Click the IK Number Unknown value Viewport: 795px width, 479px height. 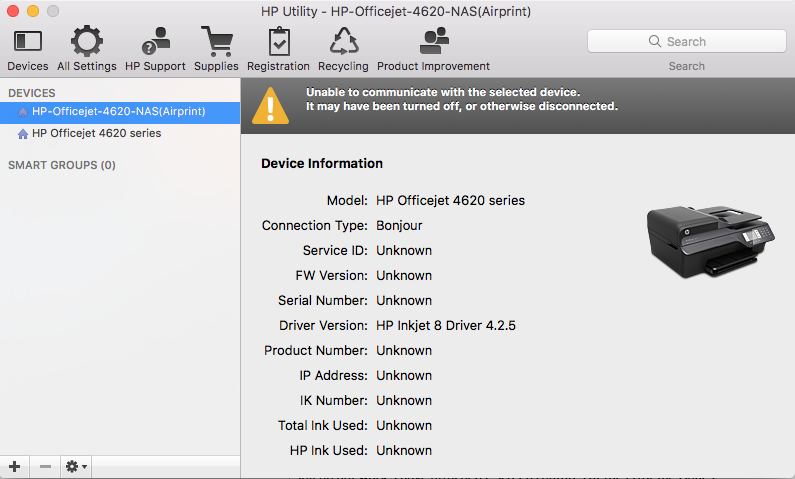[404, 401]
